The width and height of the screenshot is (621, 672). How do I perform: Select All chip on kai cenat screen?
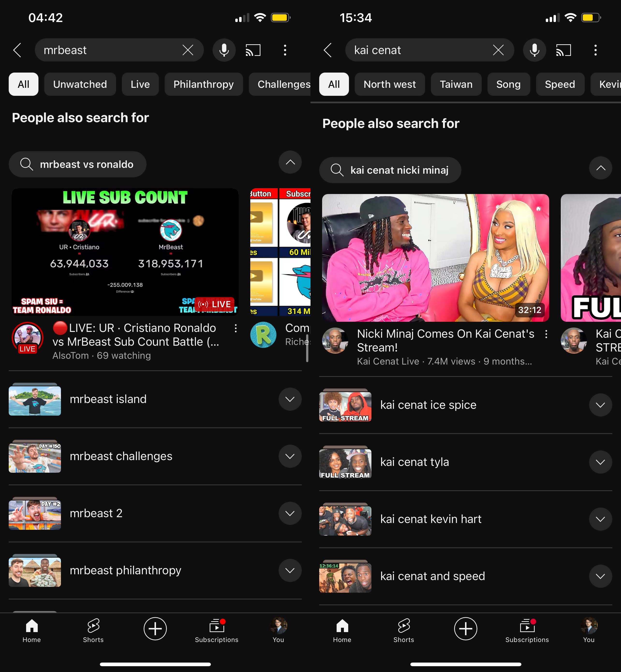click(334, 84)
